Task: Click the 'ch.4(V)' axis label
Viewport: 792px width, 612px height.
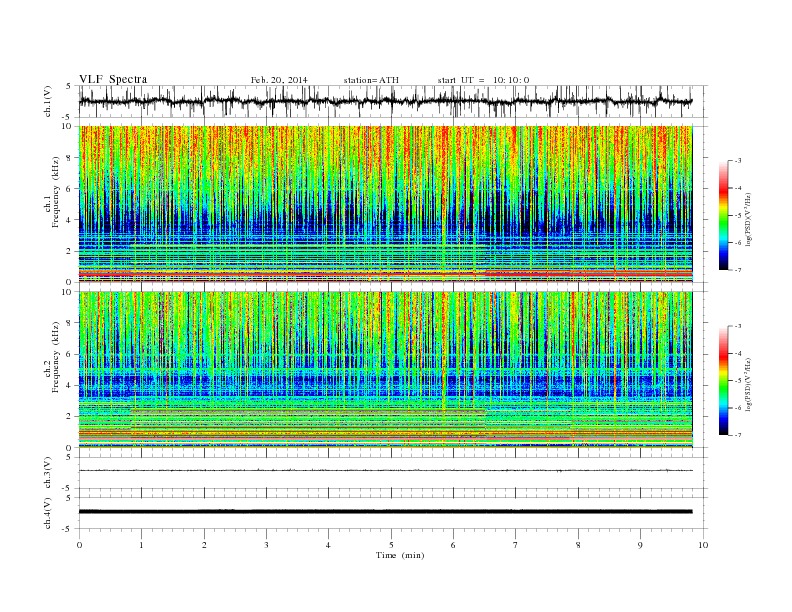Action: [x=48, y=513]
